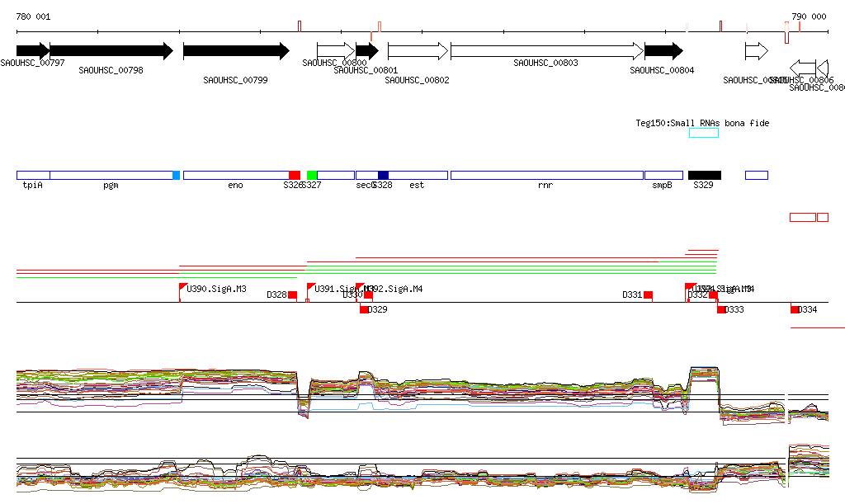Select the cyan Teg150 small RNA box
845x504 pixels.
pyautogui.click(x=703, y=133)
